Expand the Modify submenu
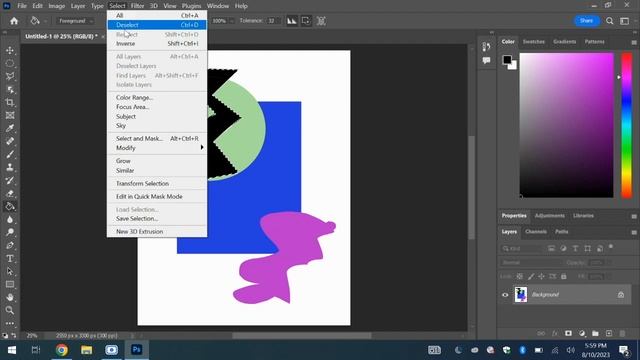This screenshot has height=360, width=640. (x=157, y=148)
